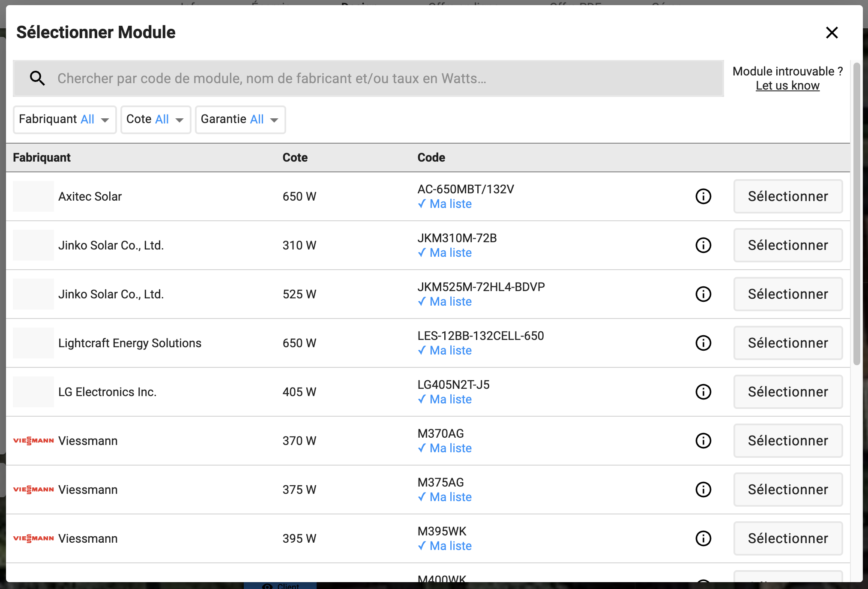Click the Fabriquant column header

tap(42, 158)
